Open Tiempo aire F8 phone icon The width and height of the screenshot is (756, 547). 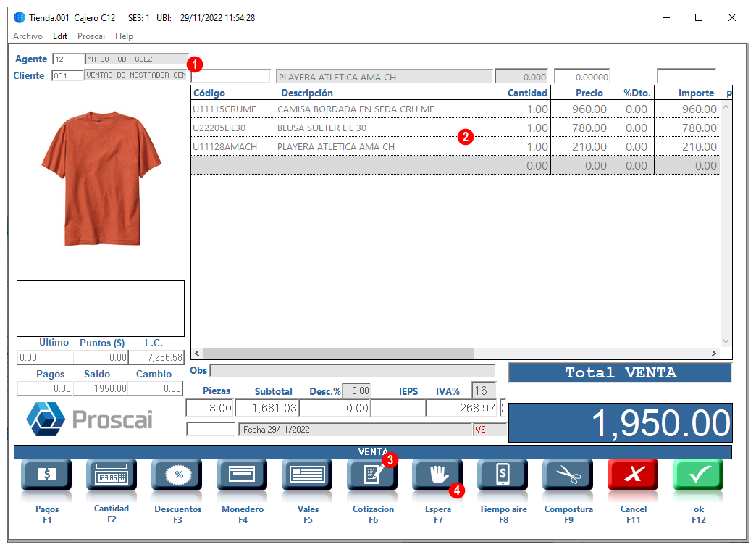pos(503,475)
